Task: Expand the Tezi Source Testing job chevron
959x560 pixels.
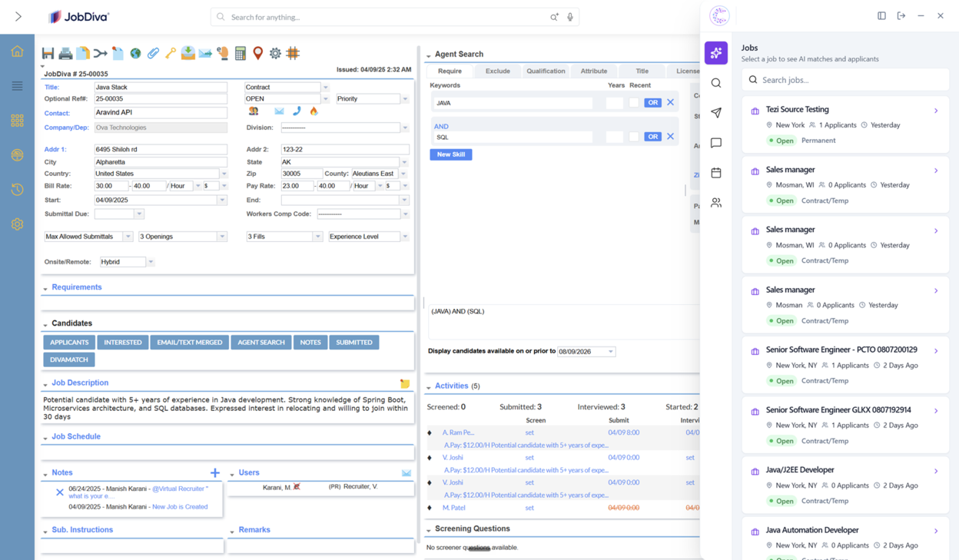Action: (936, 111)
